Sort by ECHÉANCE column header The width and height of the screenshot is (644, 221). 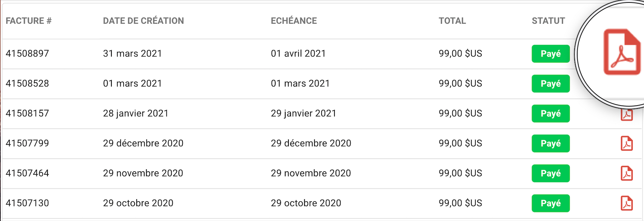tap(294, 21)
